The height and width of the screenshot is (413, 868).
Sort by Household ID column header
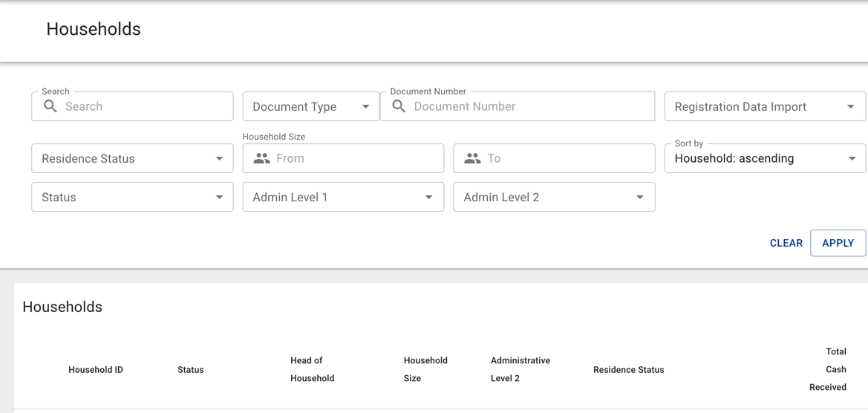[x=96, y=370]
